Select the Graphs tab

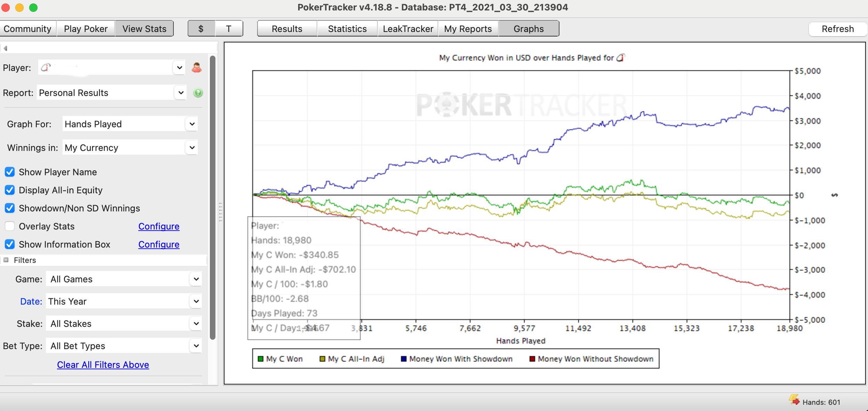[x=529, y=29]
